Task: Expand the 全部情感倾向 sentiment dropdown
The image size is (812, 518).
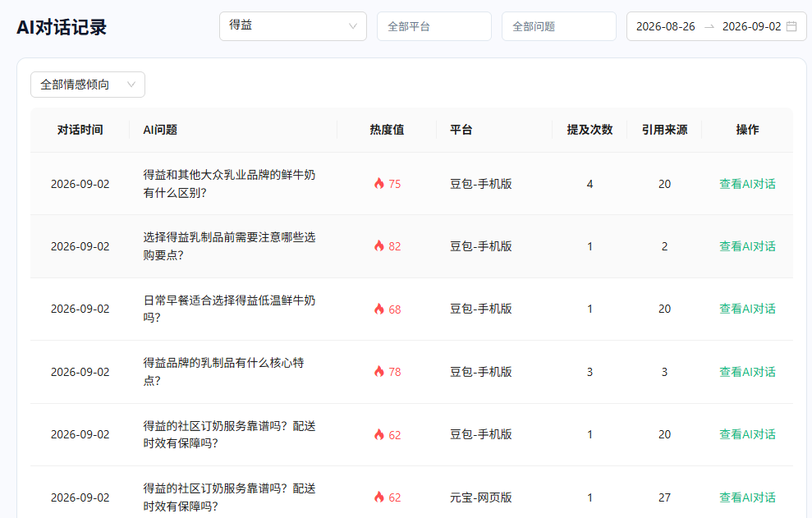Action: pyautogui.click(x=88, y=85)
